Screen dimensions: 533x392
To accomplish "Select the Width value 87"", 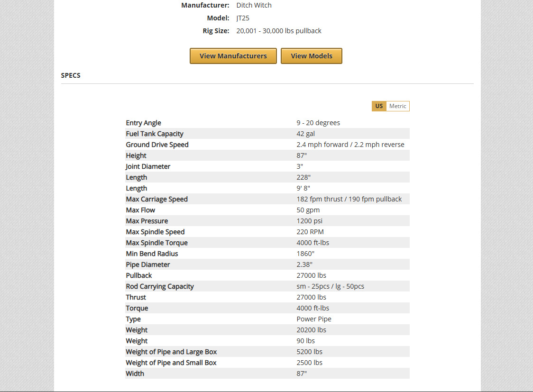I will tap(302, 374).
